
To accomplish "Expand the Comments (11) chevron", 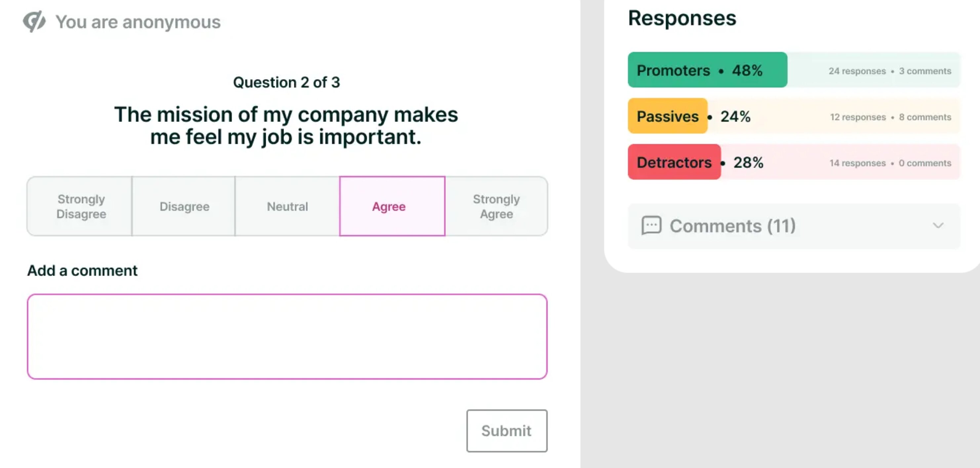I will coord(938,225).
